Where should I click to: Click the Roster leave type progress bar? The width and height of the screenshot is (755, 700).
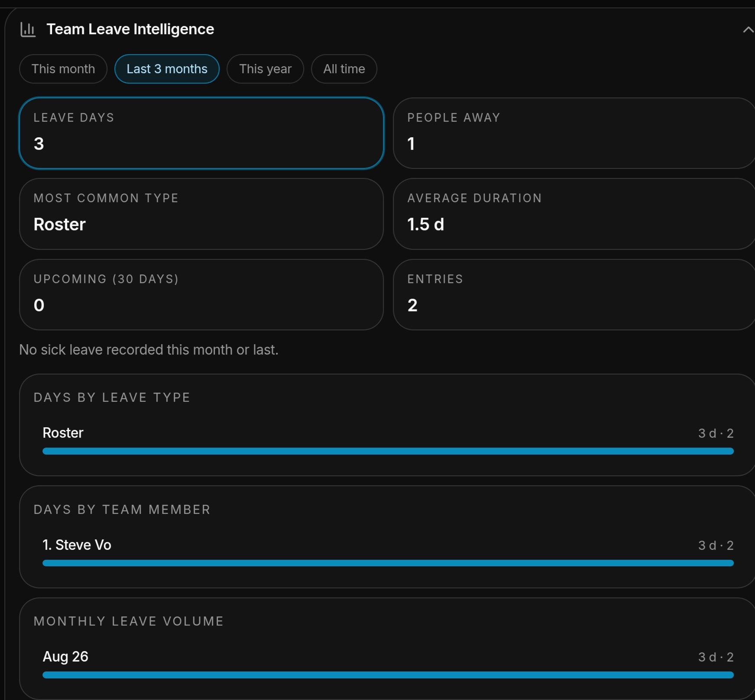pyautogui.click(x=388, y=451)
